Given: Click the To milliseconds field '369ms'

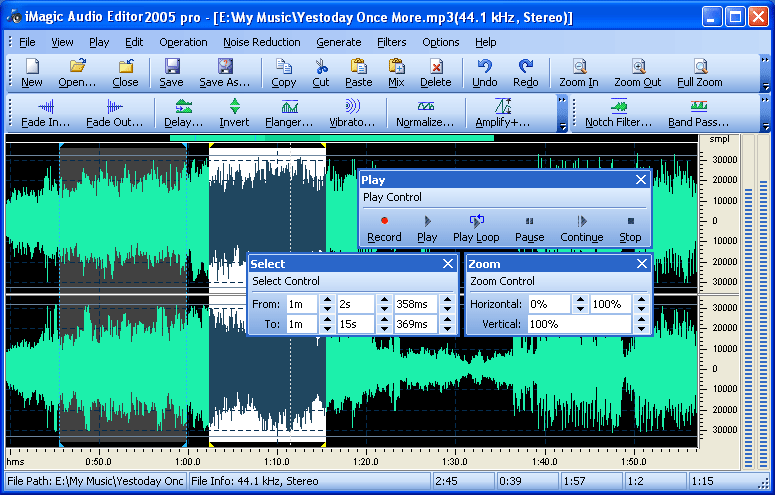Looking at the screenshot, I should [x=416, y=324].
